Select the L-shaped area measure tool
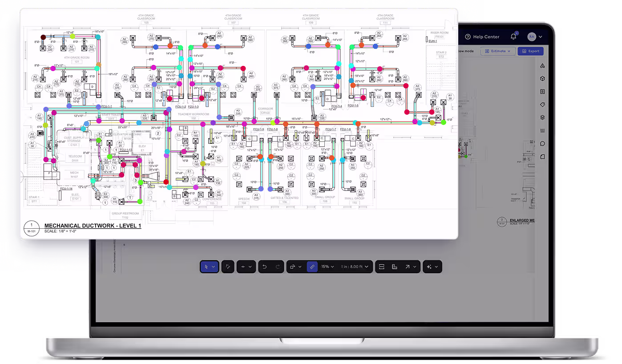Screen dimensions: 622x364 click(x=394, y=267)
